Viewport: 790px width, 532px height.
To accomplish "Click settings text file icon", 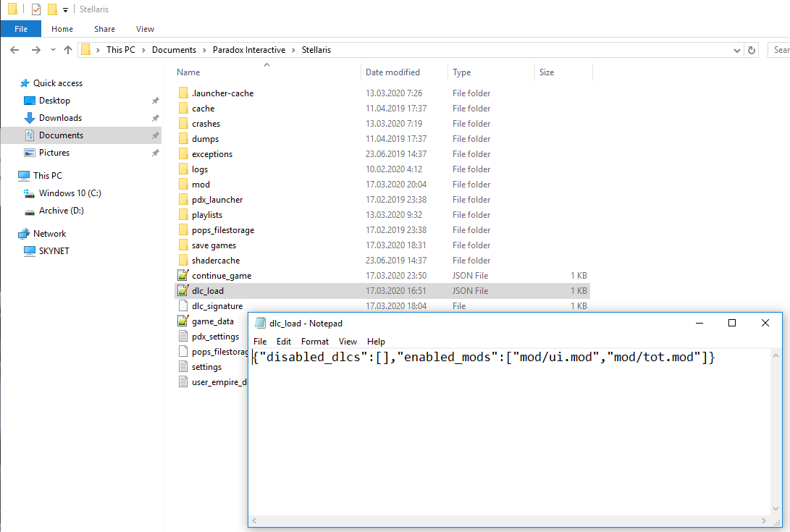I will (183, 367).
